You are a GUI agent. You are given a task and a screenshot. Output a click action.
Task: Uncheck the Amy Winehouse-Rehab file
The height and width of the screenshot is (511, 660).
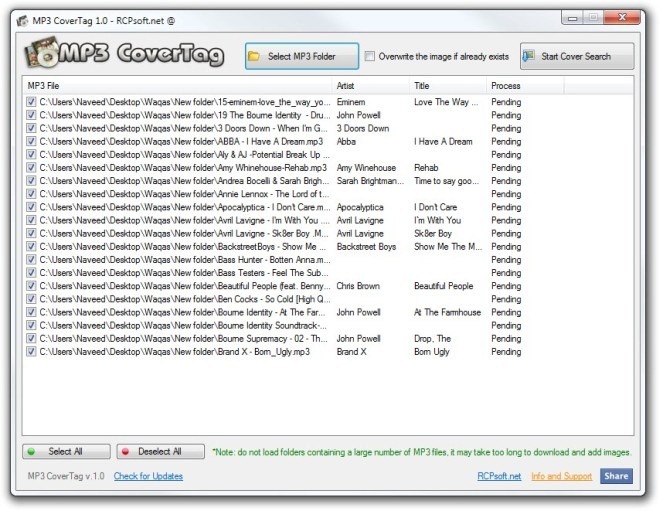pos(31,168)
